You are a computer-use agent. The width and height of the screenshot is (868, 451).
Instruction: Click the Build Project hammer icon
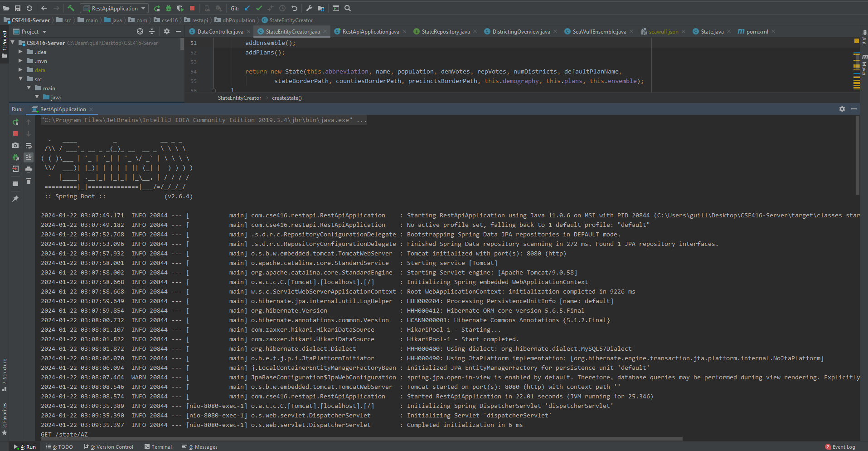pos(71,8)
